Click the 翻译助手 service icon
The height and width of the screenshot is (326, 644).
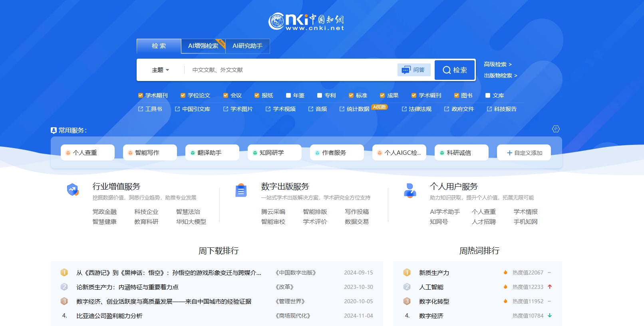(193, 153)
